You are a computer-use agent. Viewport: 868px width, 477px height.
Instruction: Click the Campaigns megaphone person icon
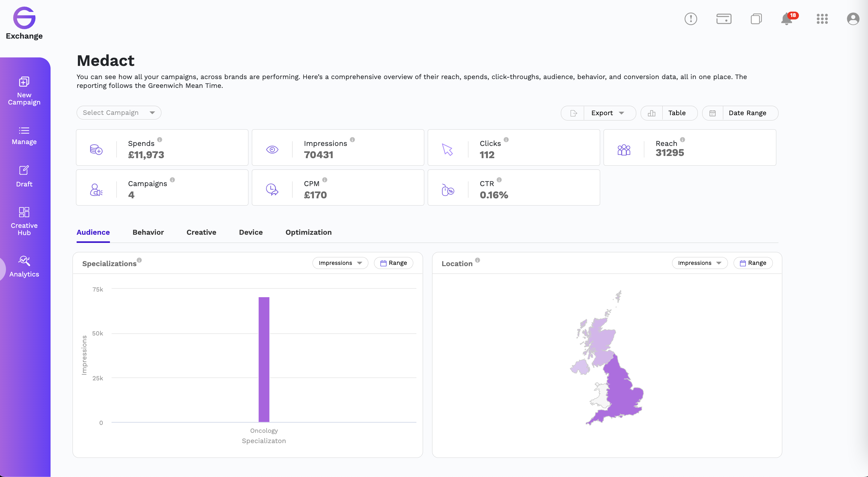click(x=96, y=190)
